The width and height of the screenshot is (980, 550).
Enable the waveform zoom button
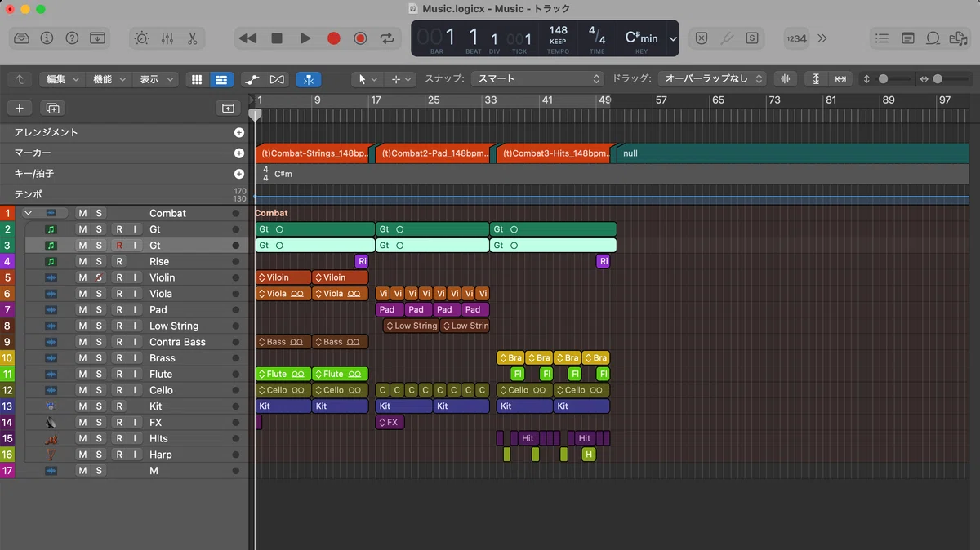[786, 79]
